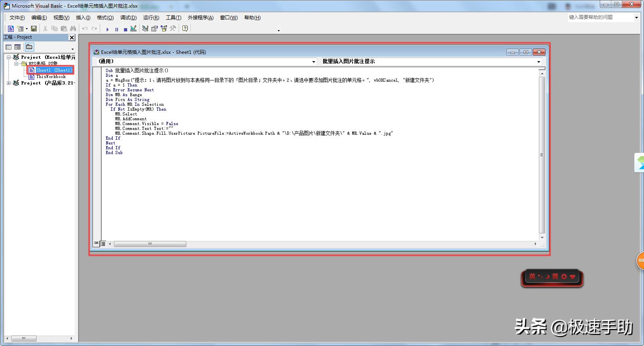Run the macro with the play icon
Screen dimensions: 644x346
(x=107, y=29)
